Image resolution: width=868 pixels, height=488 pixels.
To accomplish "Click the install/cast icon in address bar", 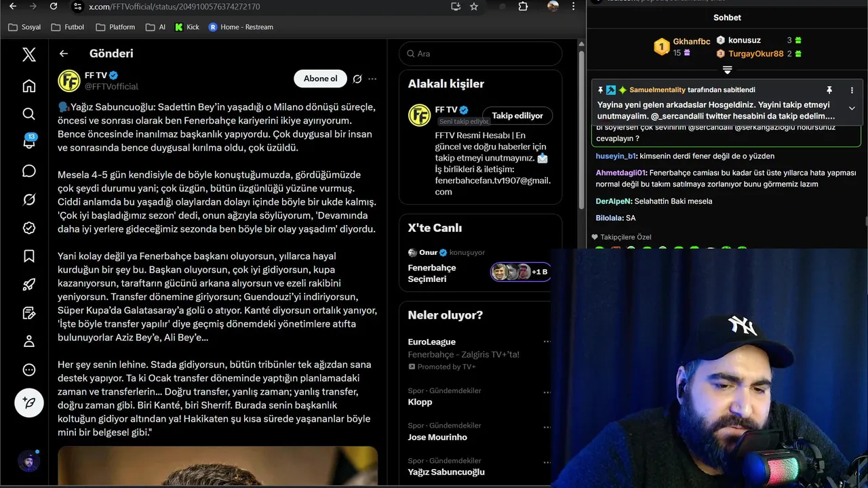I will [456, 6].
